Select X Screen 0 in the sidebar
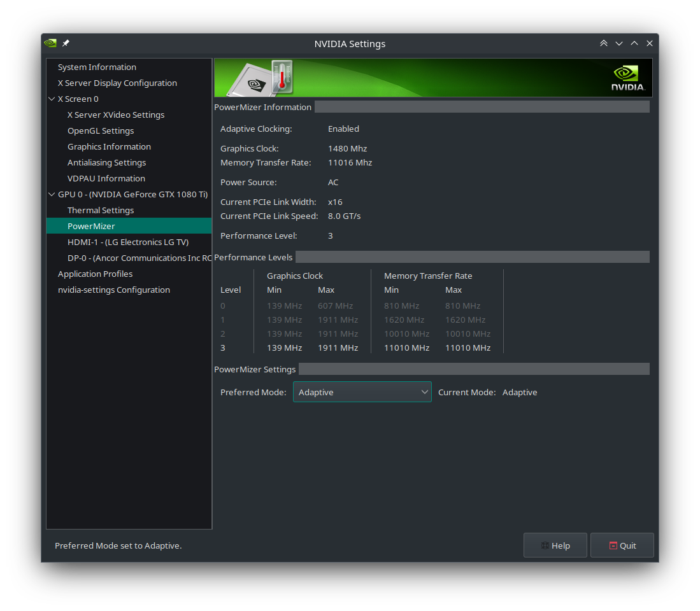 coord(78,99)
